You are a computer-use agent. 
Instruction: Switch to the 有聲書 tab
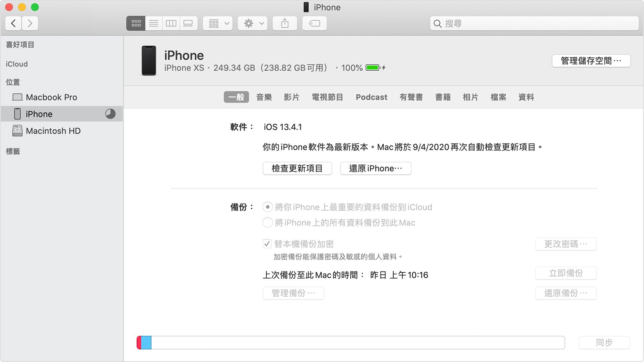tap(411, 97)
